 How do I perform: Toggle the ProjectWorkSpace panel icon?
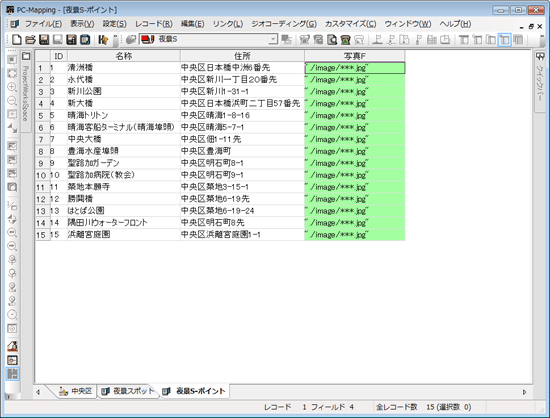pos(26,56)
